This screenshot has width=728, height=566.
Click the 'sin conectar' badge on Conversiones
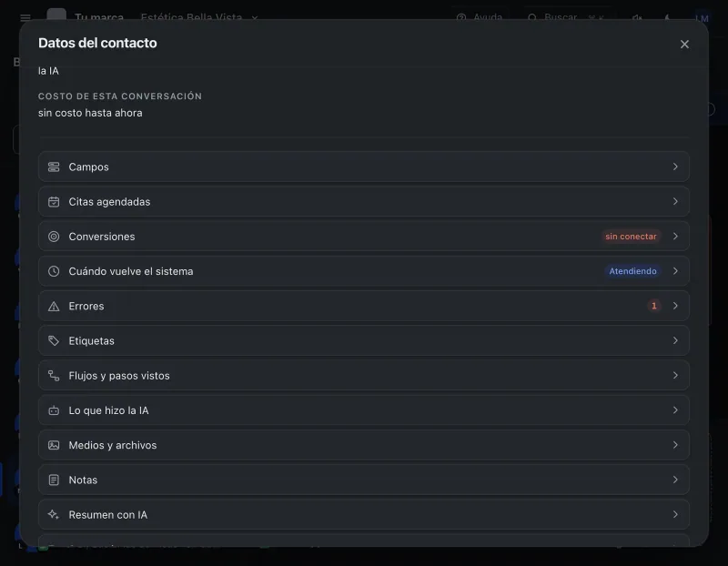(631, 237)
